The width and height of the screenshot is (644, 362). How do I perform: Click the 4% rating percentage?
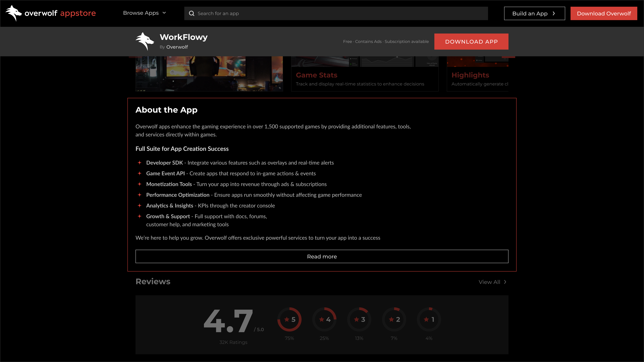coord(429,338)
